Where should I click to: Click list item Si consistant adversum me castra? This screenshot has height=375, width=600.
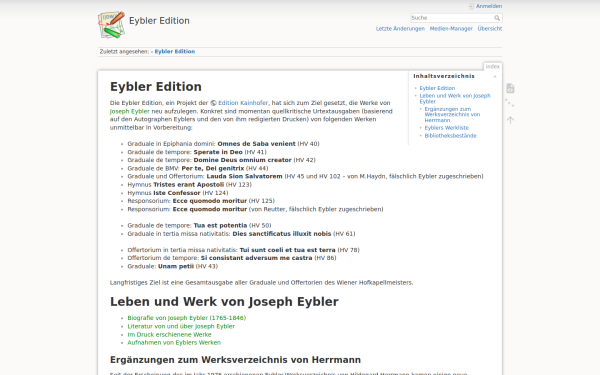click(x=232, y=258)
